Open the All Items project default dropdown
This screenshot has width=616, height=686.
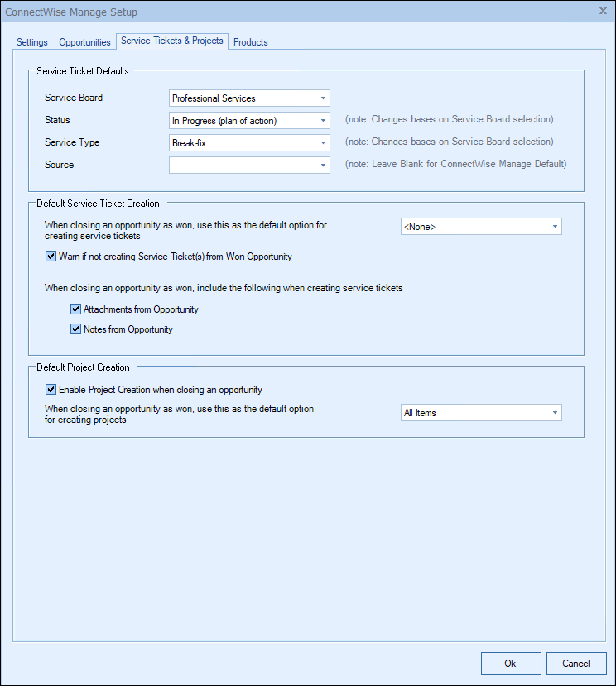coord(481,413)
